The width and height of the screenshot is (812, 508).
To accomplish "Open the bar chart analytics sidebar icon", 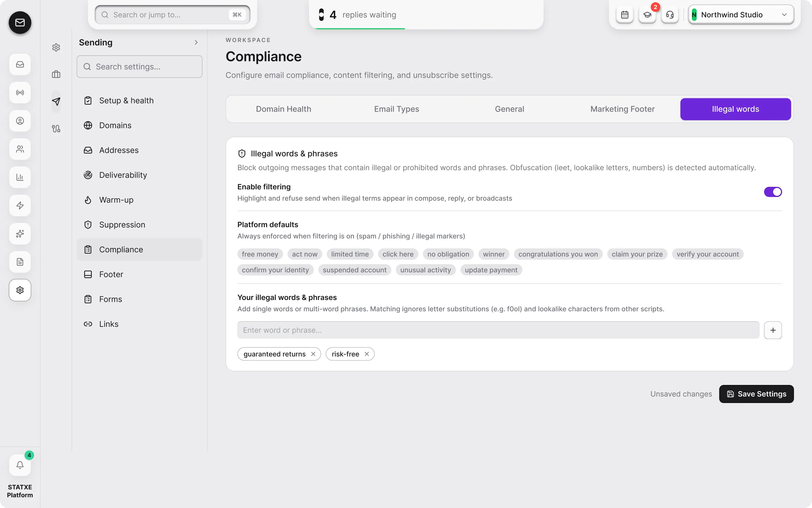I will [20, 177].
